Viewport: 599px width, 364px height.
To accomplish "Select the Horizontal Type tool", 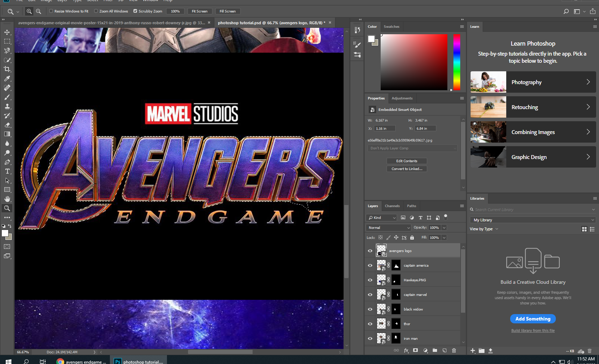I will coord(7,171).
